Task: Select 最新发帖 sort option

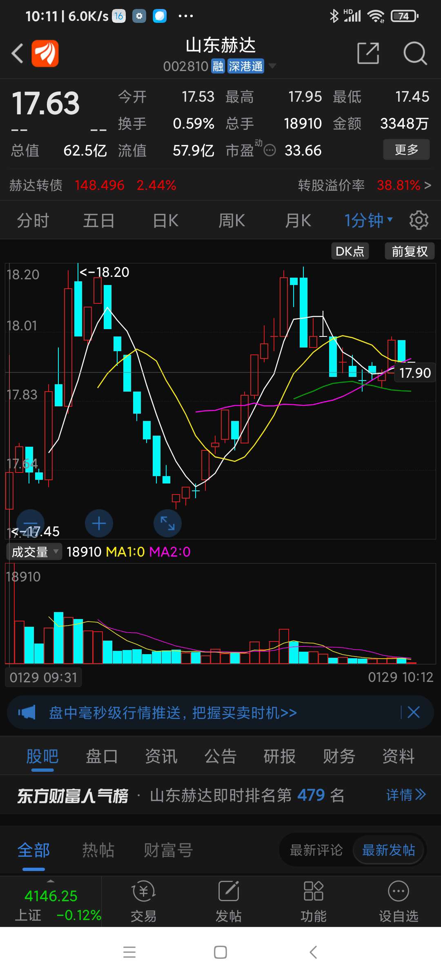Action: coord(389,850)
